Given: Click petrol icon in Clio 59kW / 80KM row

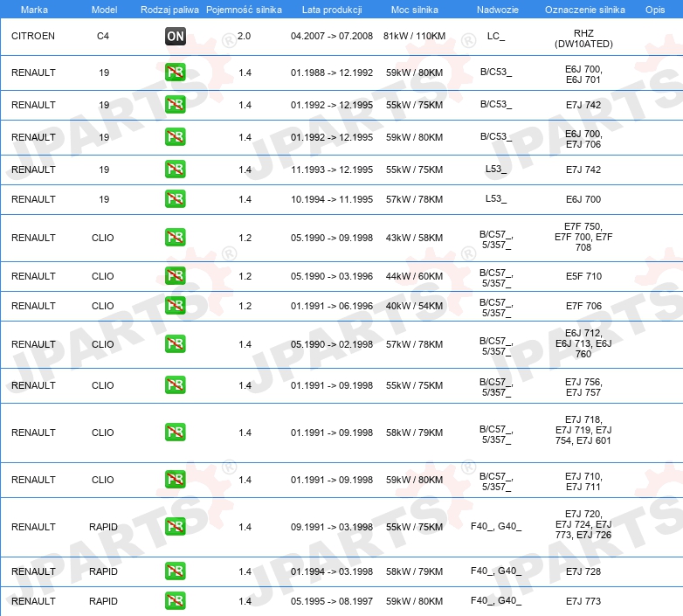Looking at the screenshot, I should 176,479.
